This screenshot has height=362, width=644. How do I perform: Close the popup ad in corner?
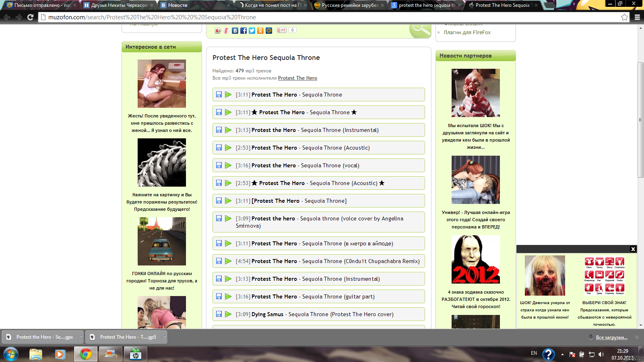pyautogui.click(x=633, y=249)
